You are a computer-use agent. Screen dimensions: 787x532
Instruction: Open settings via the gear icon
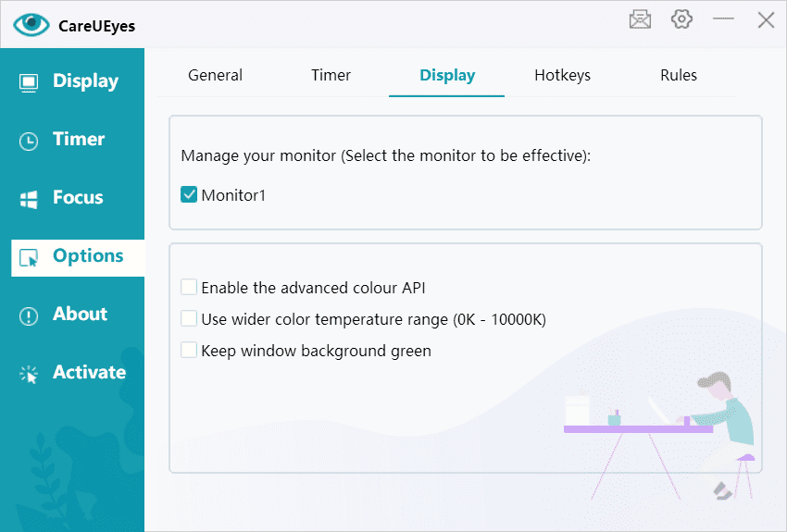point(682,19)
